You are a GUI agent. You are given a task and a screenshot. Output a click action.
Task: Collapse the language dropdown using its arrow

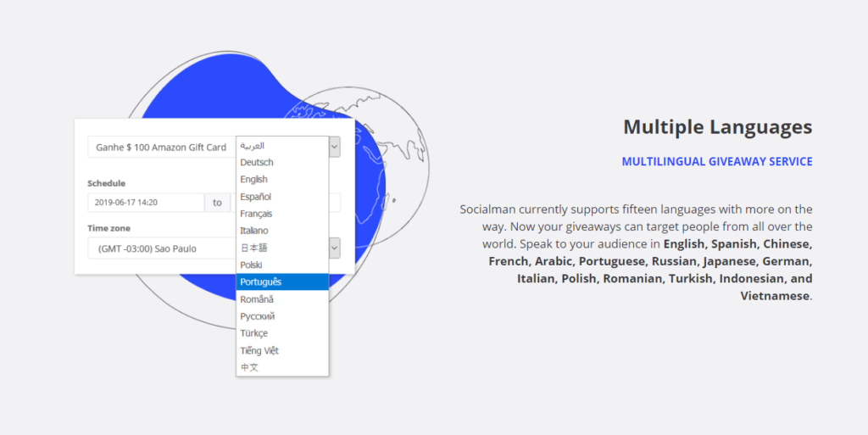pyautogui.click(x=334, y=147)
